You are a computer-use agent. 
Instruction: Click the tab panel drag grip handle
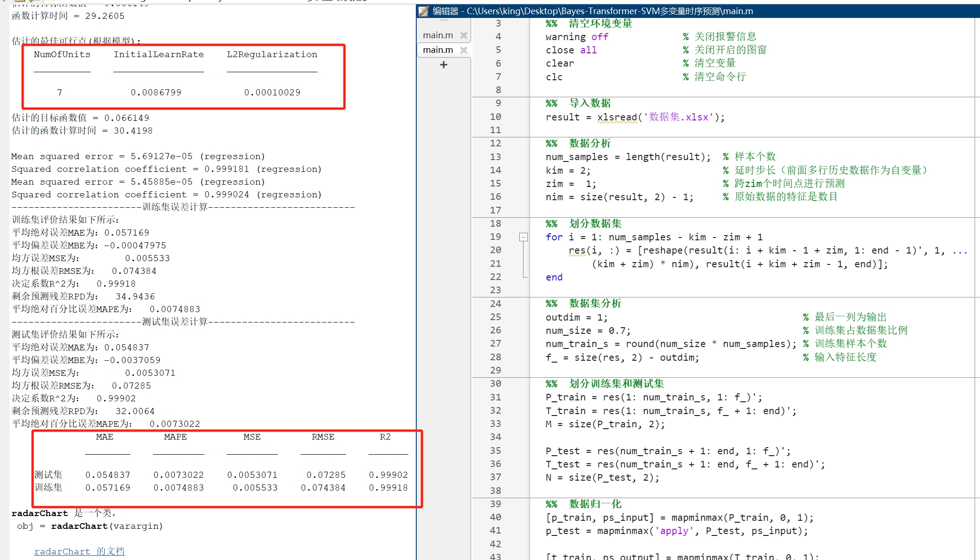point(444,20)
